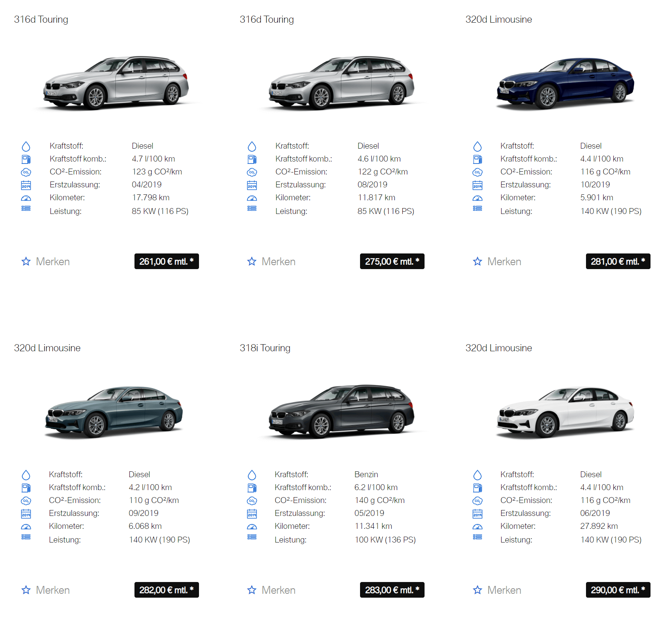
Task: Open the 282,00 € mtl. price button
Action: (x=167, y=590)
